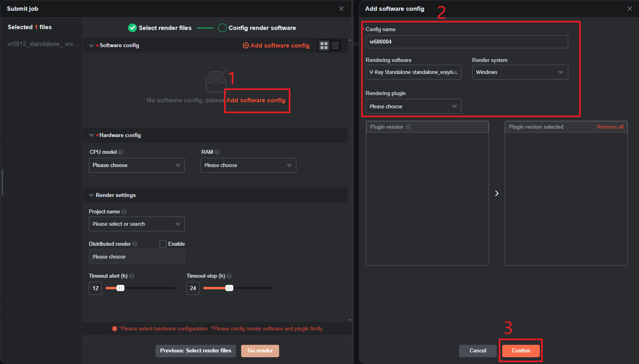Open the Render system dropdown
This screenshot has height=364, width=639.
(x=519, y=72)
